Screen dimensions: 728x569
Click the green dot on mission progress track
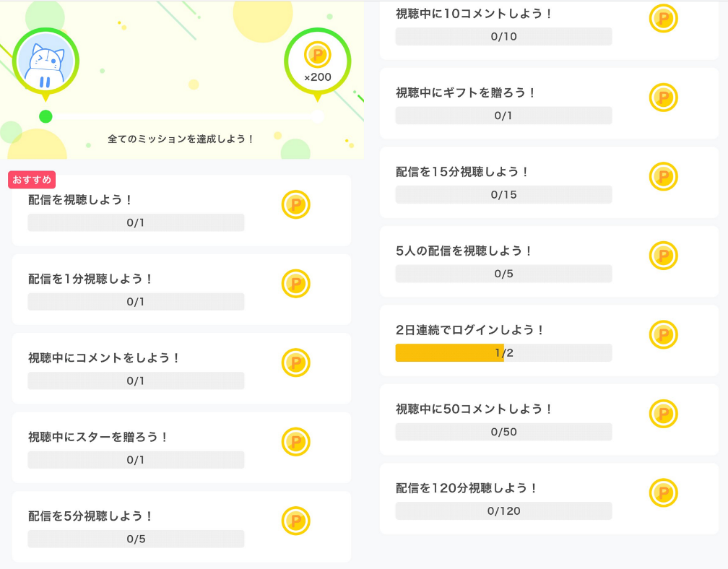[45, 116]
